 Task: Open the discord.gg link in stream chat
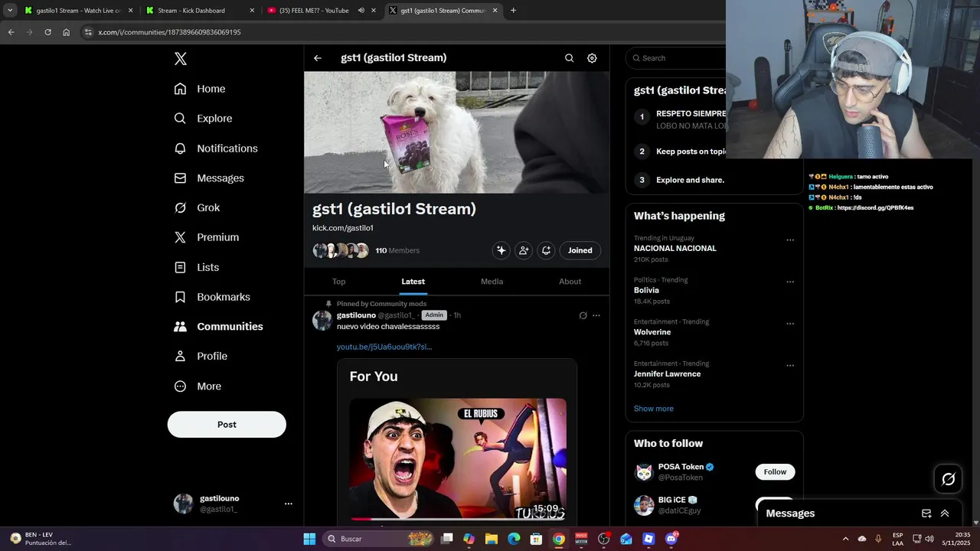(875, 208)
